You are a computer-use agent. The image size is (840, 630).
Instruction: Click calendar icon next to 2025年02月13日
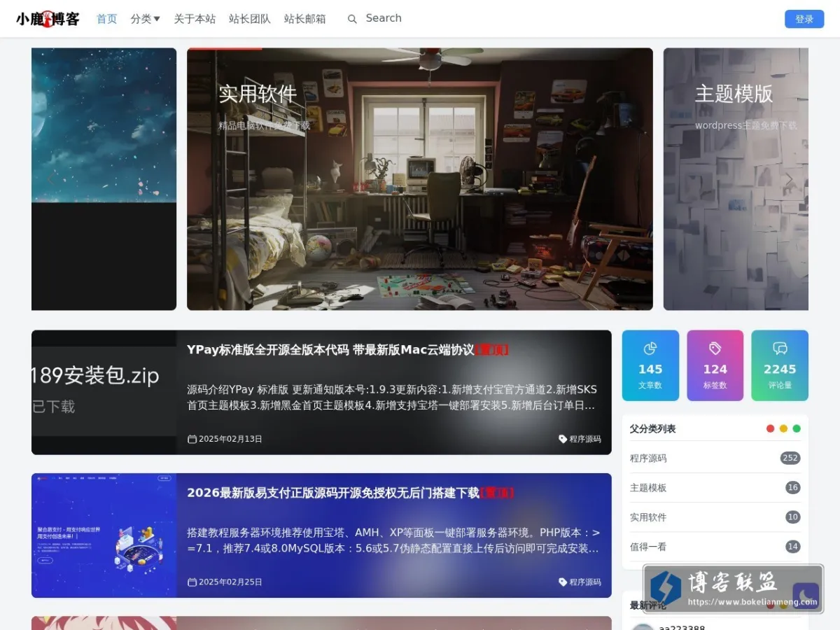[192, 439]
